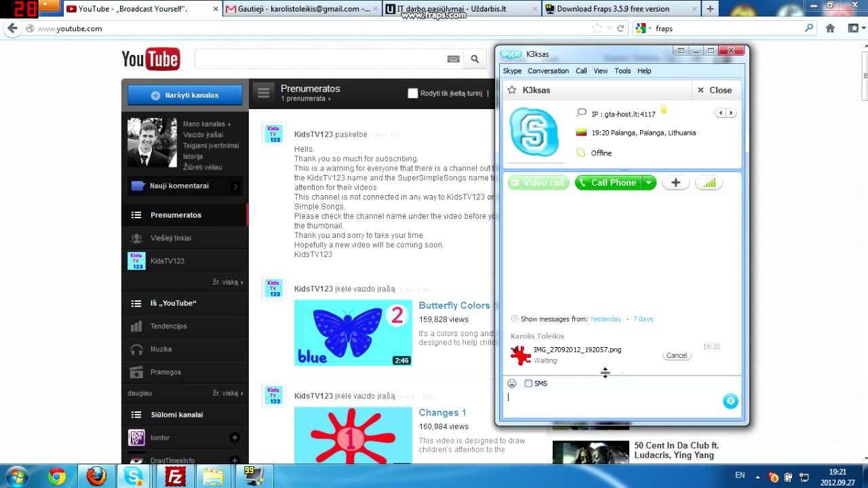Show messages from 7 days
The width and height of the screenshot is (868, 488).
tap(643, 319)
